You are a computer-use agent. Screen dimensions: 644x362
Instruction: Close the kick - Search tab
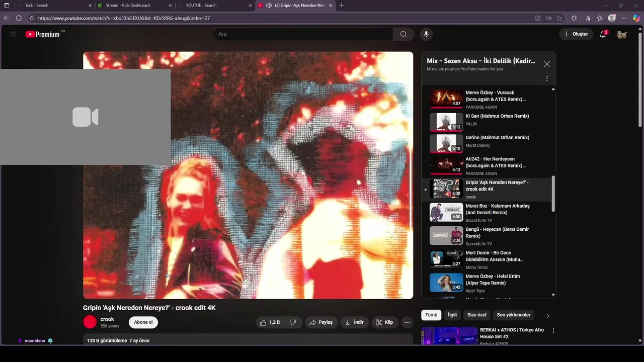pyautogui.click(x=90, y=6)
